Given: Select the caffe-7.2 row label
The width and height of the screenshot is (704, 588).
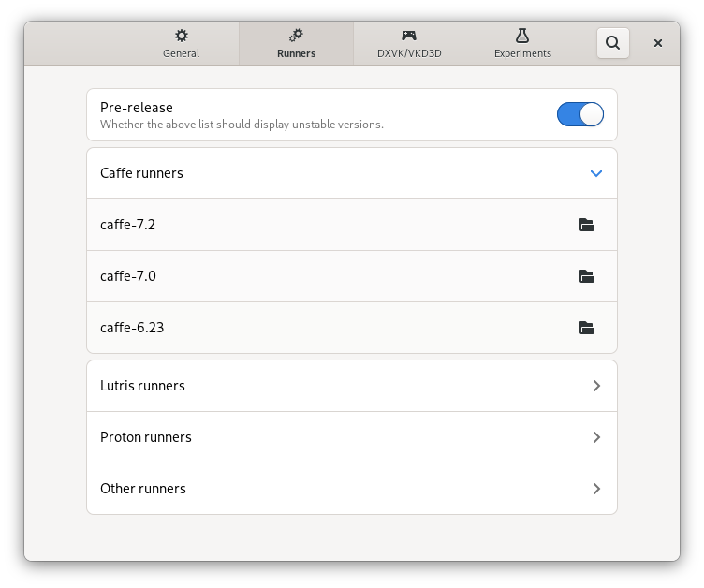Looking at the screenshot, I should click(x=127, y=225).
